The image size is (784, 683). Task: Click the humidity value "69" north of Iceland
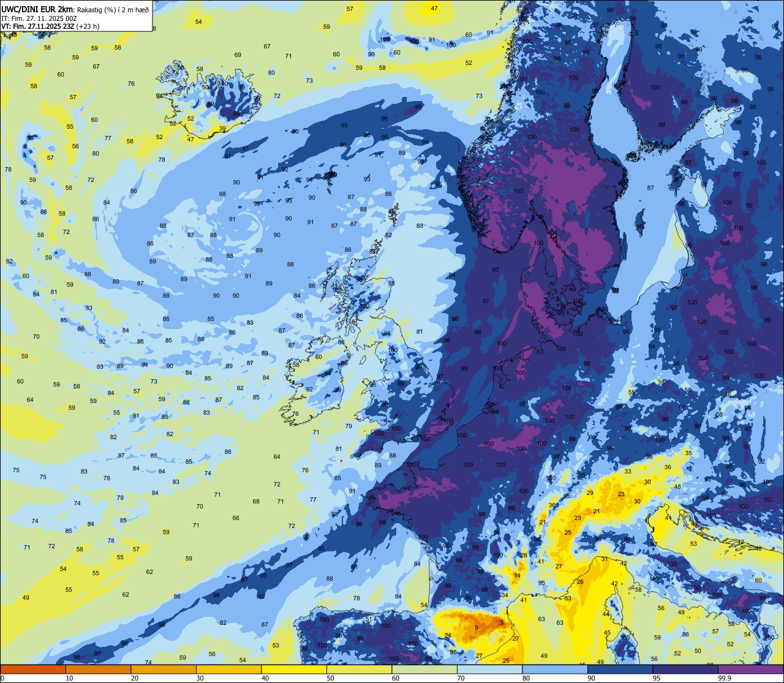(238, 55)
